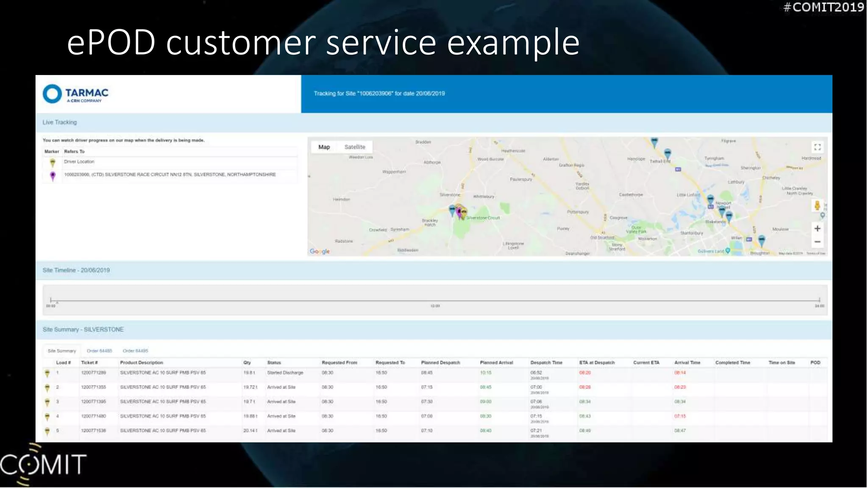Click the Tarmac logo

click(75, 94)
